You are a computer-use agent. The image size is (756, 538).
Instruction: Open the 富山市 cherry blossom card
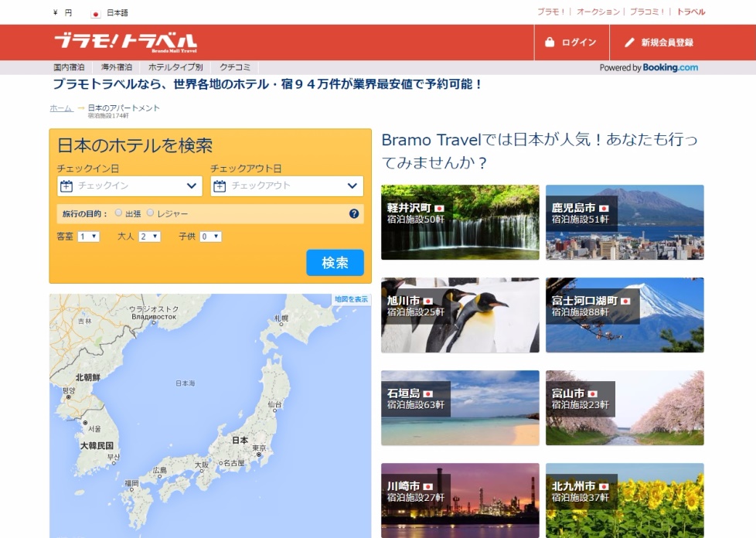[x=625, y=408]
